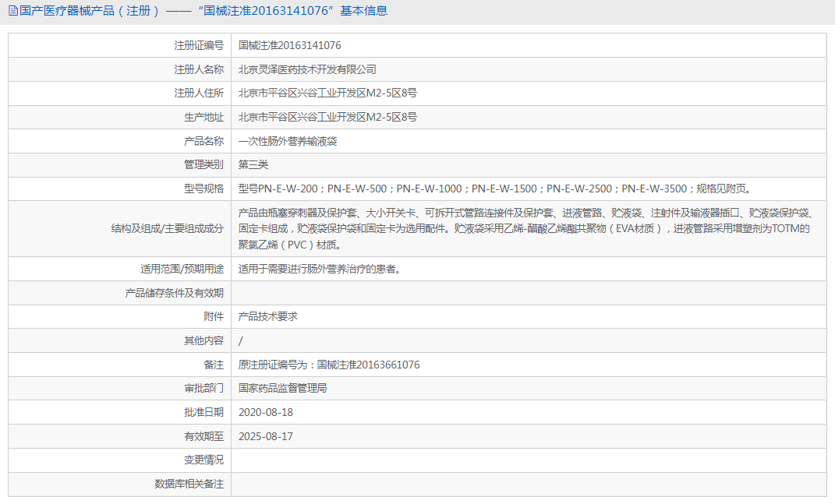Select the 有效期至 label
Screen dimensions: 835x504
(x=203, y=436)
